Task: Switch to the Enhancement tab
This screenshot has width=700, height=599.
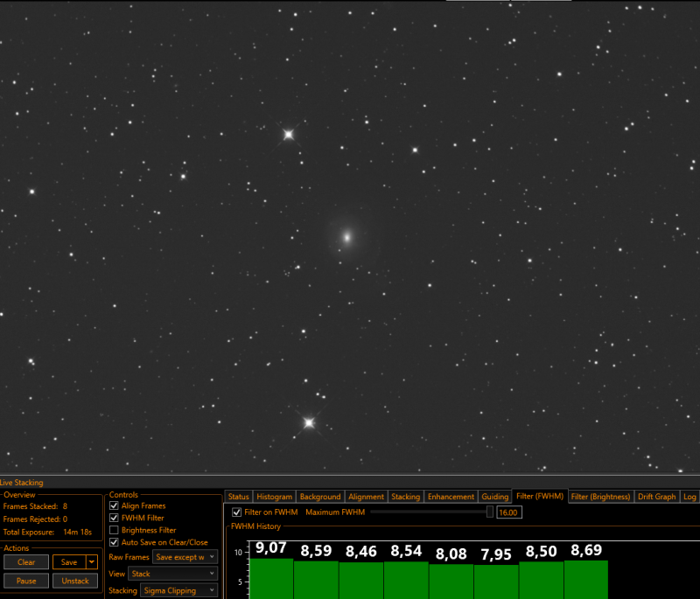Action: 451,497
